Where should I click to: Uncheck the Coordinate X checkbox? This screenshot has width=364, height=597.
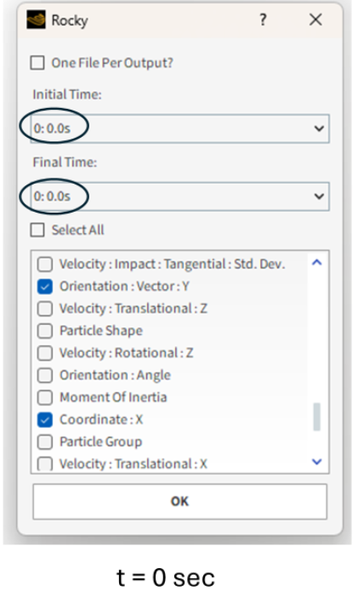pyautogui.click(x=45, y=419)
